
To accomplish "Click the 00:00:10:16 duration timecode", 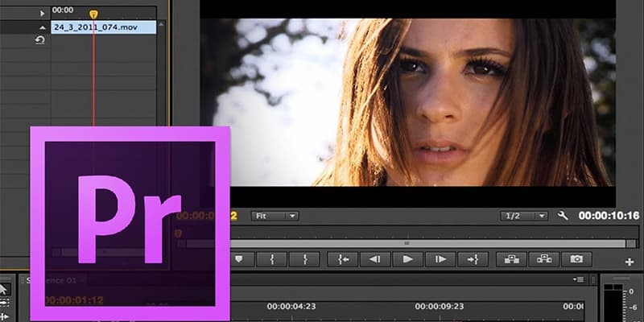I will tap(609, 216).
